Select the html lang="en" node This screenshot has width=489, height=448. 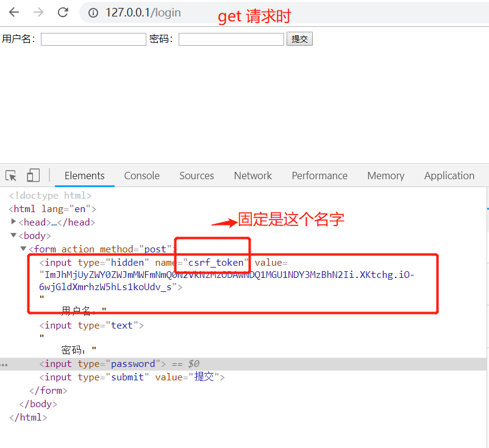[52, 209]
